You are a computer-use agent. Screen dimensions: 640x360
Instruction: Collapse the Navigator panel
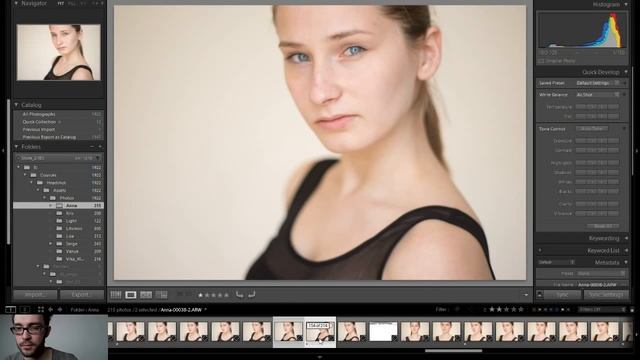pyautogui.click(x=16, y=3)
